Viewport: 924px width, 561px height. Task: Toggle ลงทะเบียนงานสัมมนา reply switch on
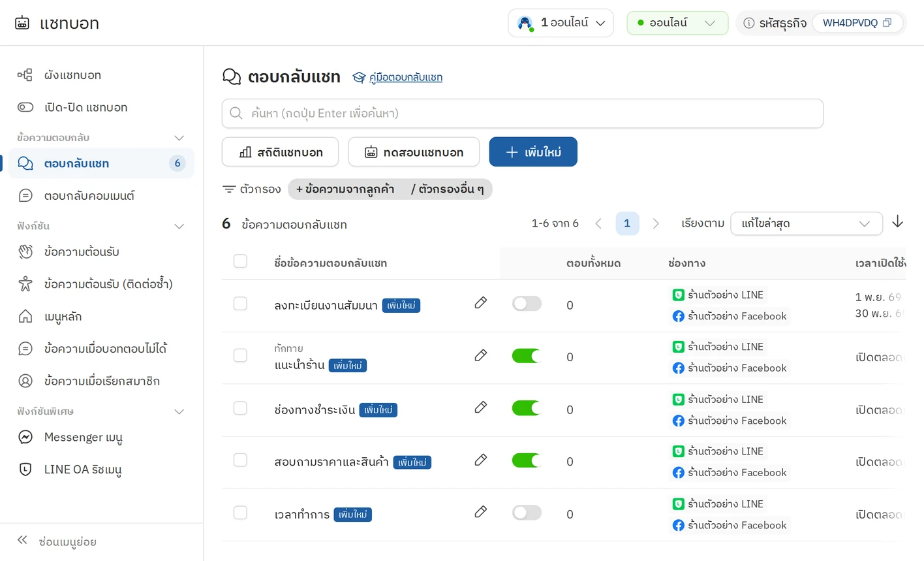(x=527, y=304)
